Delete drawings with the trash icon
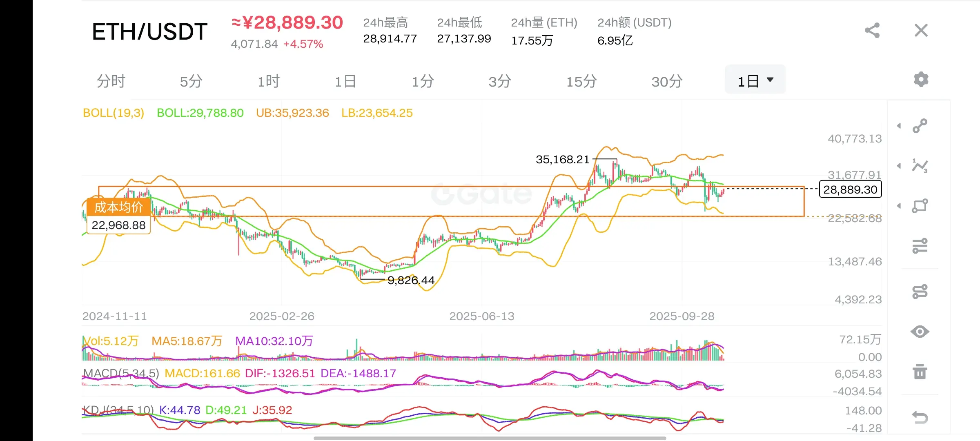This screenshot has width=980, height=441. tap(920, 372)
